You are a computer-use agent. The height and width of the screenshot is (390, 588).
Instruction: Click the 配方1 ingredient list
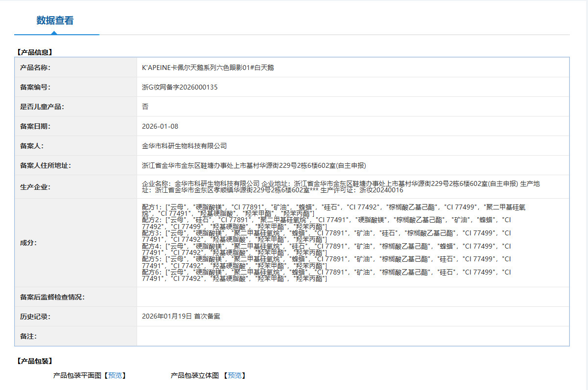point(334,210)
